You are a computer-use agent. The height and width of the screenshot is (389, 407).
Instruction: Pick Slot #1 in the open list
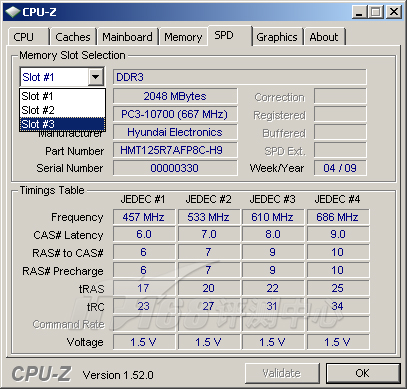63,96
